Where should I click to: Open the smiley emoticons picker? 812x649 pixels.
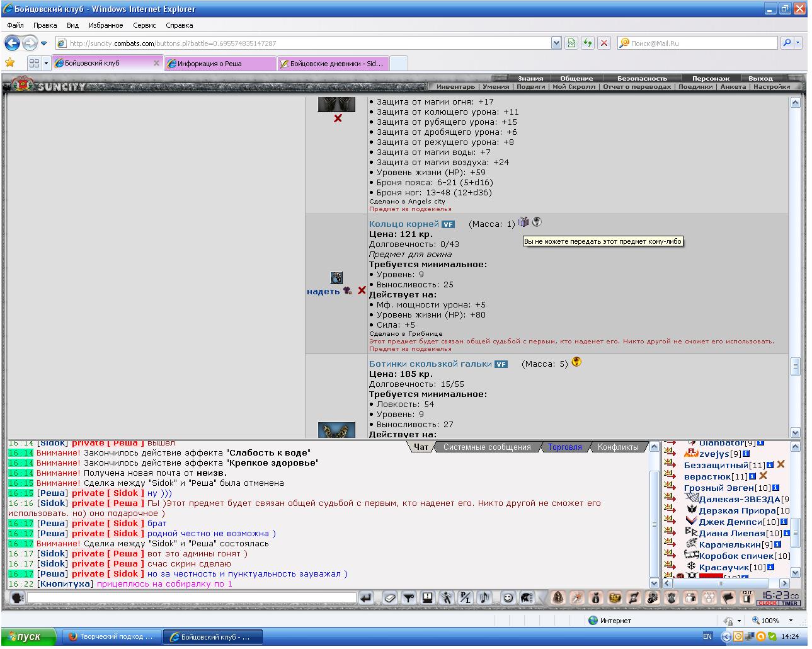(508, 598)
